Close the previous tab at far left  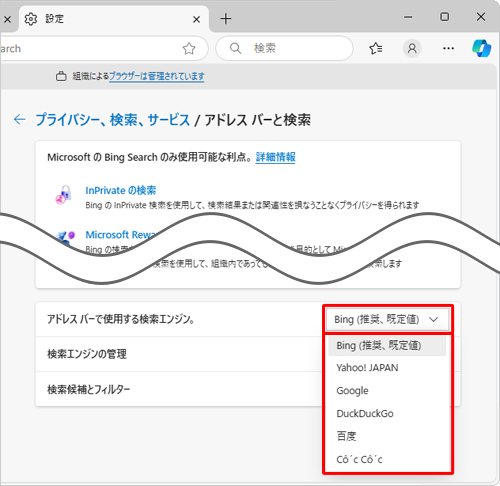(x=7, y=19)
